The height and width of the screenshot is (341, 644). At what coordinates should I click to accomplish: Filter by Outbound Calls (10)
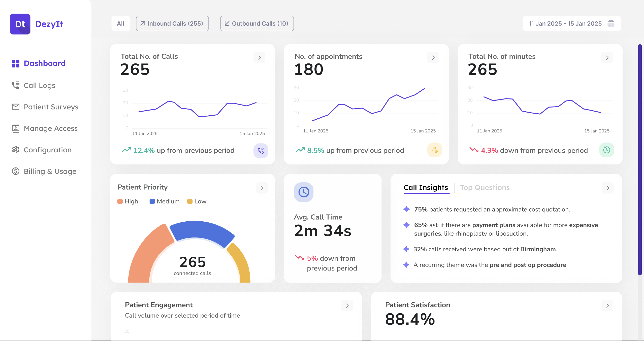click(257, 23)
